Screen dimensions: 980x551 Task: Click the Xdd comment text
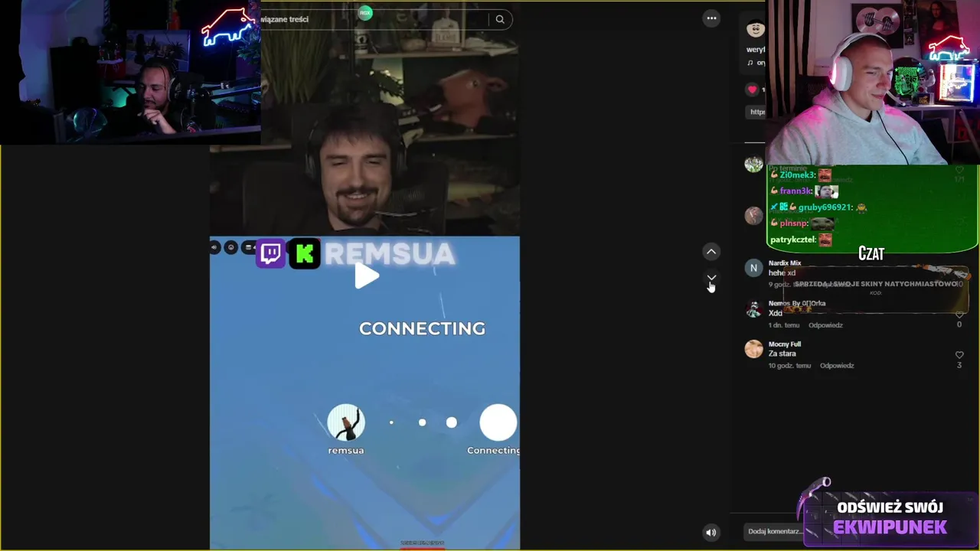point(776,314)
